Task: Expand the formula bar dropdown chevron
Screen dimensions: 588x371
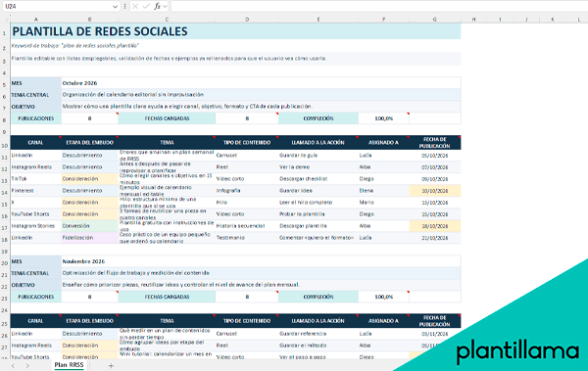Action: 165,7
